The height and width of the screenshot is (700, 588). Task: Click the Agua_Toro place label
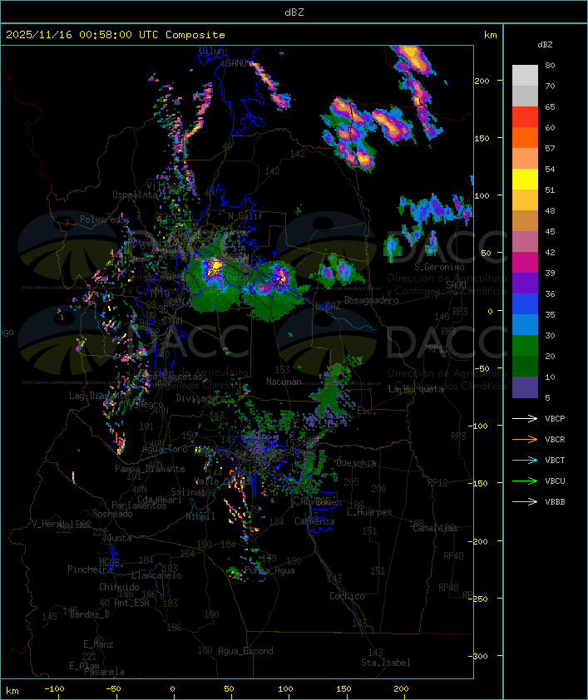166,449
